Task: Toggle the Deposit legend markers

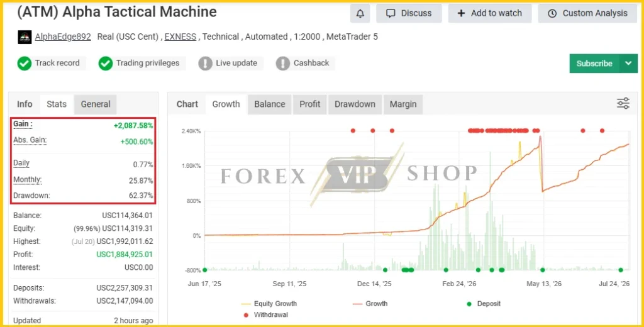Action: tap(484, 304)
